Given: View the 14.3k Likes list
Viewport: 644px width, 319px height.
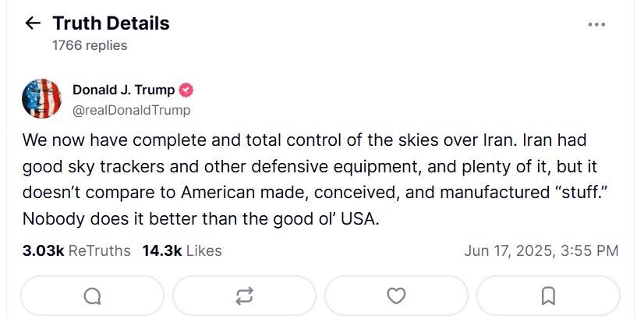Looking at the screenshot, I should point(182,250).
